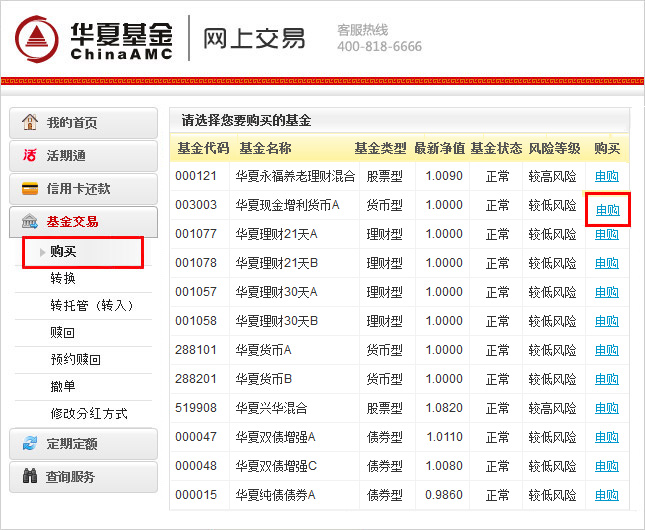The image size is (645, 530).
Task: Click fund code 001058
Action: tap(196, 321)
